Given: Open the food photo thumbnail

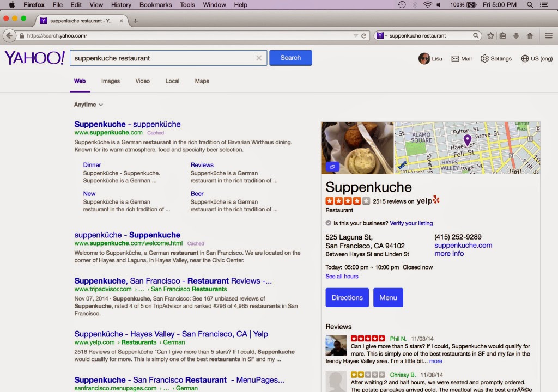Looking at the screenshot, I should tap(357, 148).
